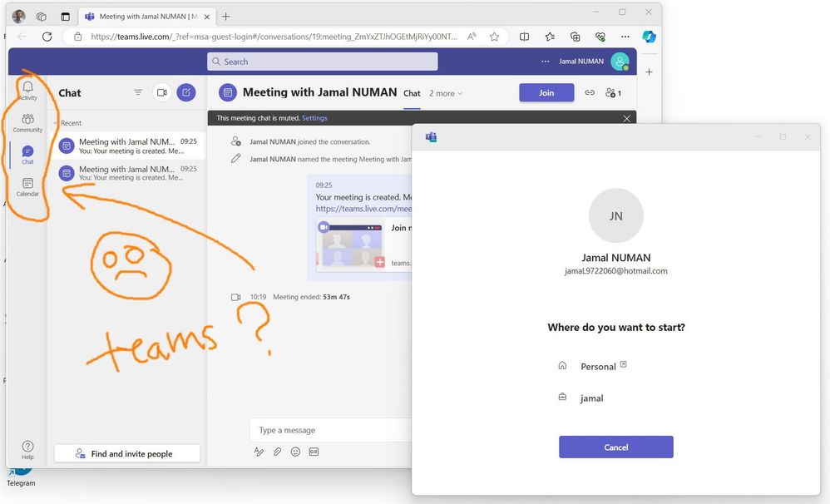Open the teams.live.com meeting link in message
The image size is (830, 504).
tap(363, 209)
